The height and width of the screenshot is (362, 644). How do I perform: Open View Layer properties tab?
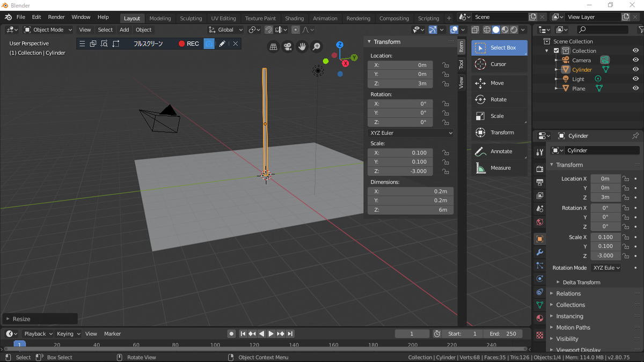(540, 196)
